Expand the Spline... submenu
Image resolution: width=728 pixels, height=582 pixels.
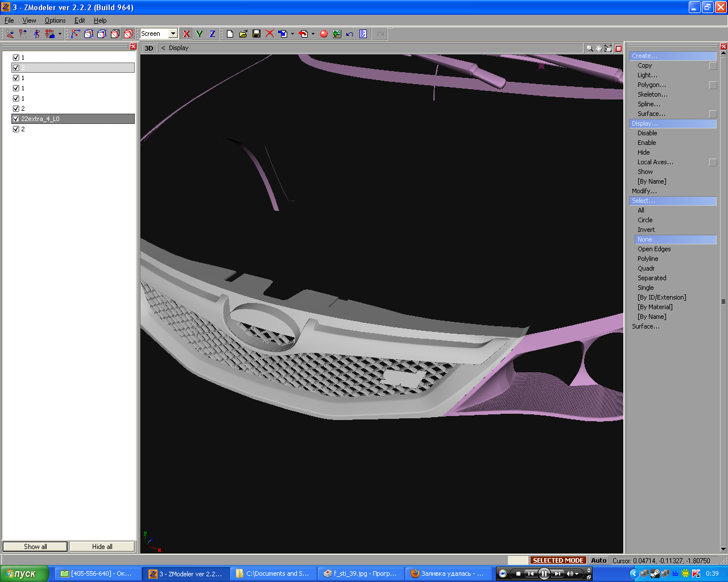pyautogui.click(x=649, y=105)
